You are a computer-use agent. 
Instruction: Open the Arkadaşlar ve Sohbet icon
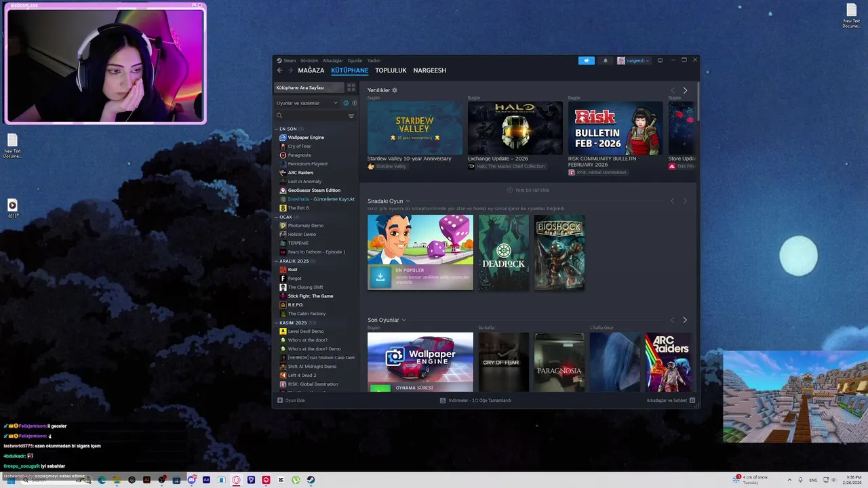tap(692, 401)
